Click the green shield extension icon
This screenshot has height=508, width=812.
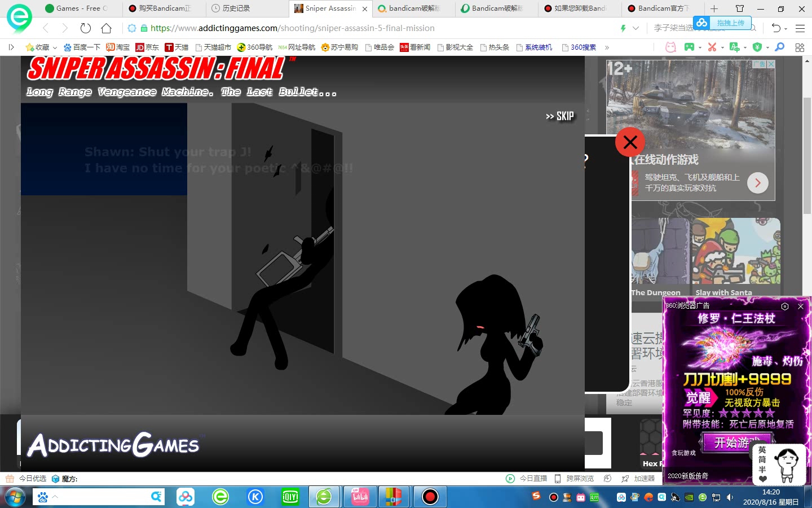pos(757,47)
